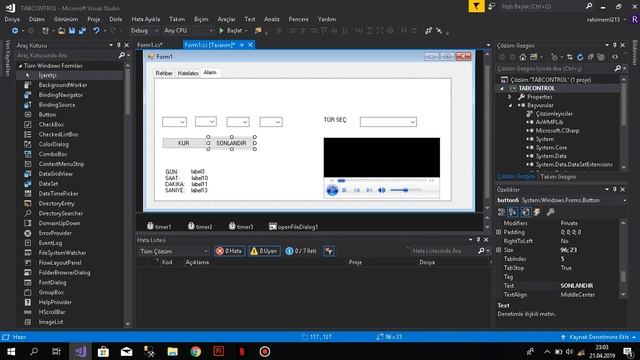Click Kaynak Denetimine Ekle in the status bar
Screen dimensions: 640x360
click(x=598, y=337)
